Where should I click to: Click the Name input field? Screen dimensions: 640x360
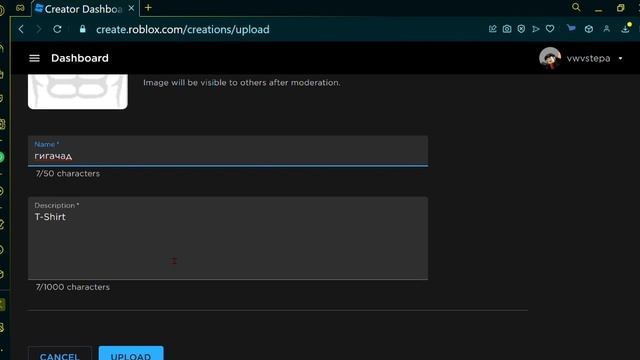coord(228,151)
